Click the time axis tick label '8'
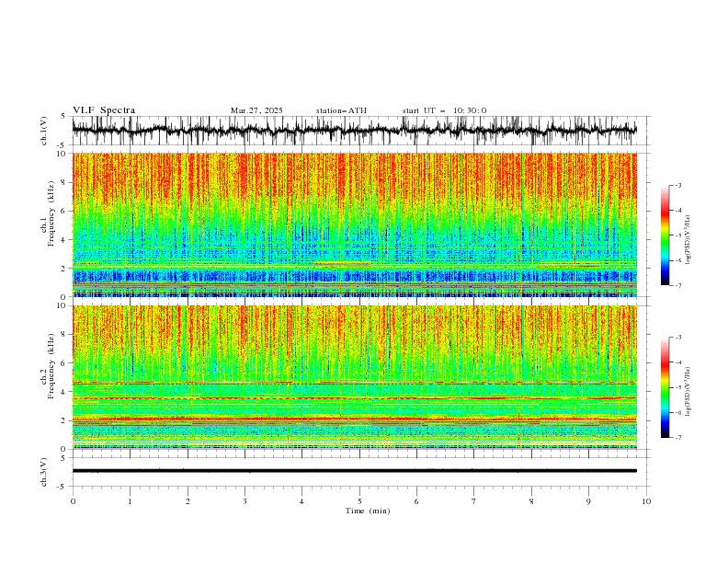Screen dimensions: 728x563 [x=531, y=501]
